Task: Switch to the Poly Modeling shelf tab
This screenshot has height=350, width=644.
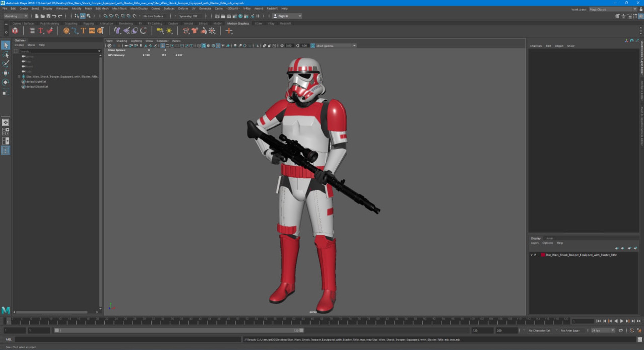Action: [49, 23]
